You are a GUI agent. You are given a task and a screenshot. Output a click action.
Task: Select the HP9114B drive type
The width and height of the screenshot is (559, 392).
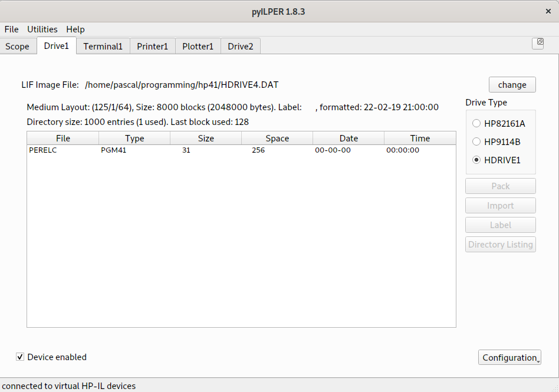(476, 141)
